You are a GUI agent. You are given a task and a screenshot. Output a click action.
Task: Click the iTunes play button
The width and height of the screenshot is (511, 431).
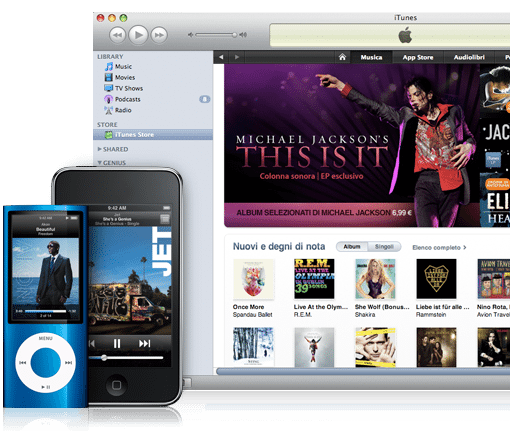tap(138, 34)
